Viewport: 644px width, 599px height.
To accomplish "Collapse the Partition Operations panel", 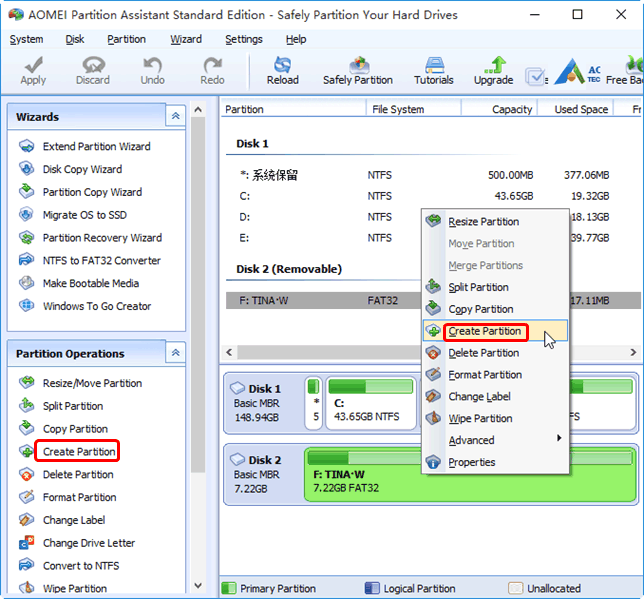I will (x=175, y=353).
